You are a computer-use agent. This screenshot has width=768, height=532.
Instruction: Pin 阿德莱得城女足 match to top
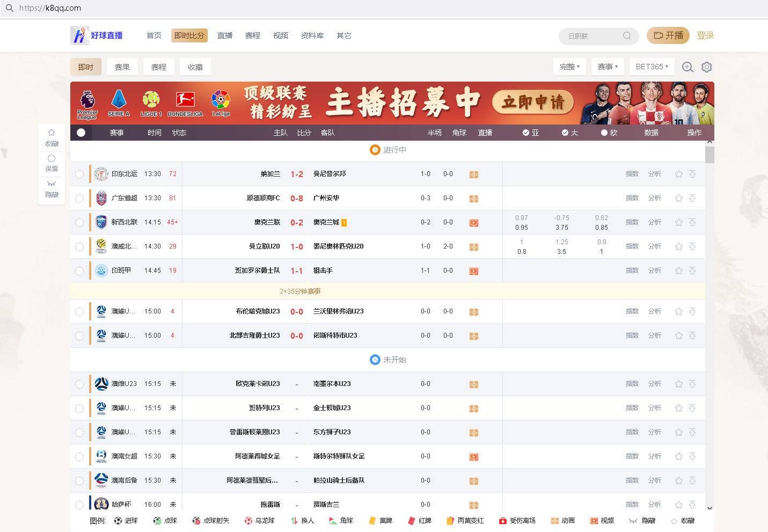tap(692, 456)
